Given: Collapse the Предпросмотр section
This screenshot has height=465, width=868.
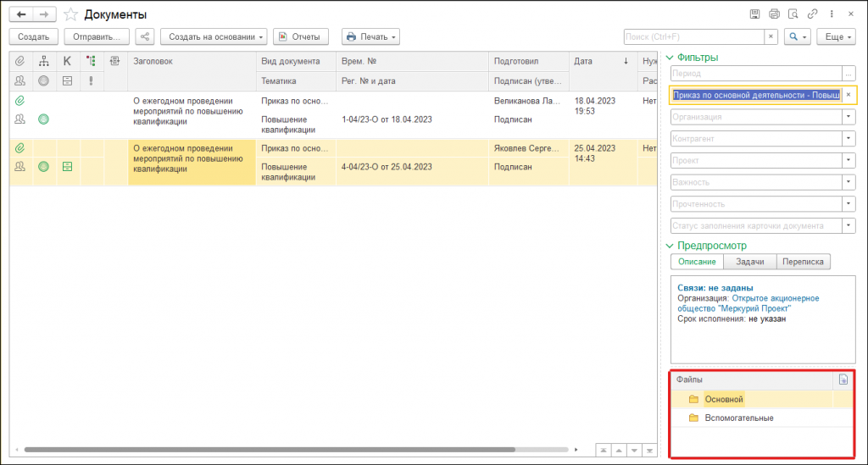Looking at the screenshot, I should (670, 246).
